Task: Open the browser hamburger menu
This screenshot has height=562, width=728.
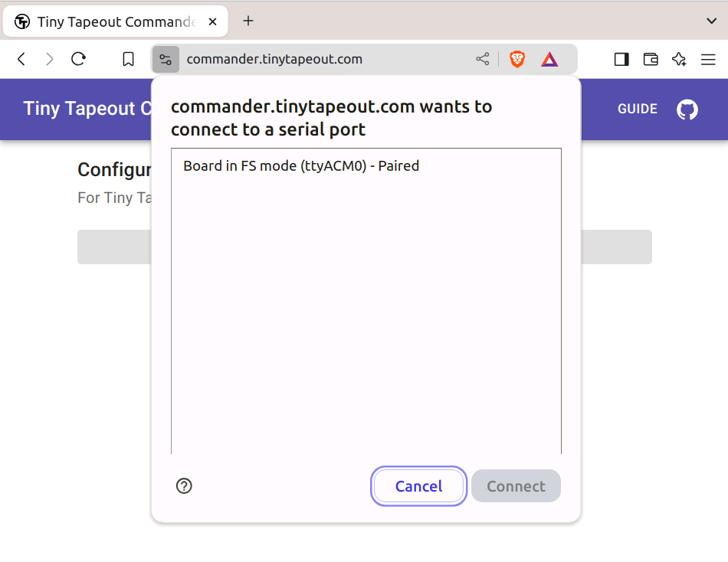Action: point(708,59)
